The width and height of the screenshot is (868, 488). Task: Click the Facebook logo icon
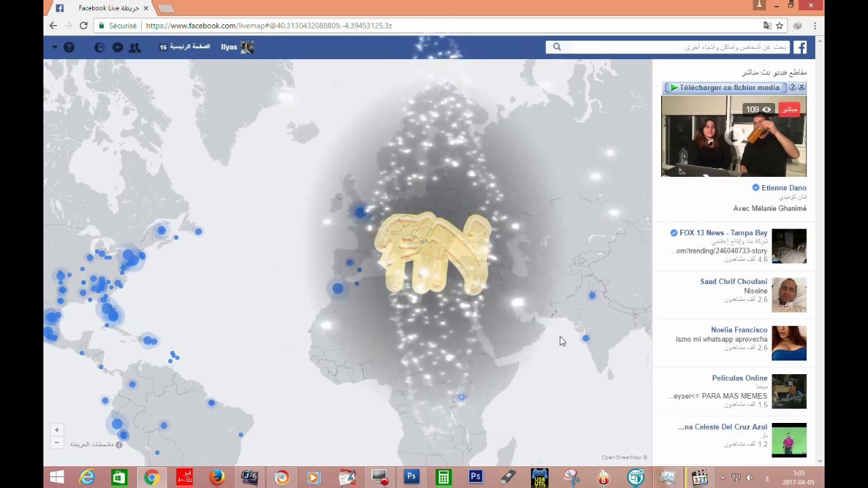point(801,47)
